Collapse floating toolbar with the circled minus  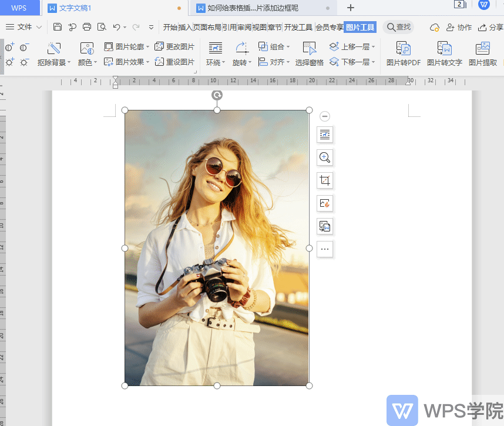(325, 116)
